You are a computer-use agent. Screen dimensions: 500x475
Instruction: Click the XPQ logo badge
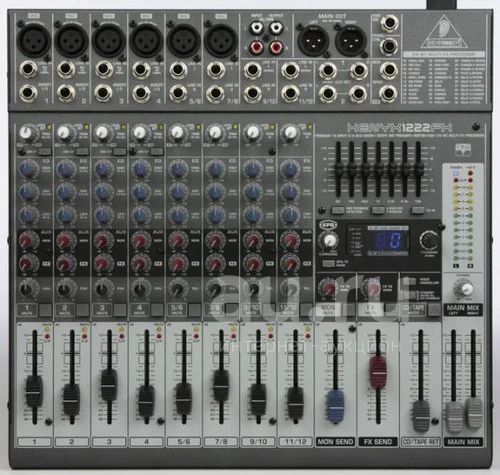(328, 226)
